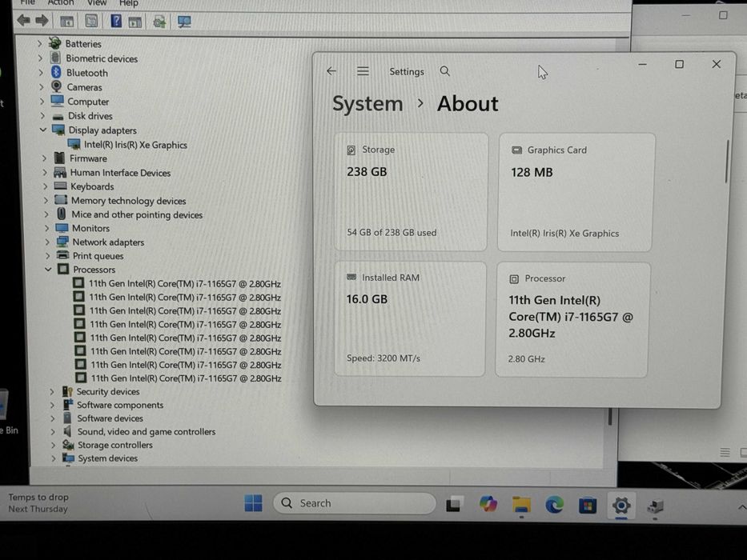Collapse the Display adapters tree node

[x=43, y=130]
